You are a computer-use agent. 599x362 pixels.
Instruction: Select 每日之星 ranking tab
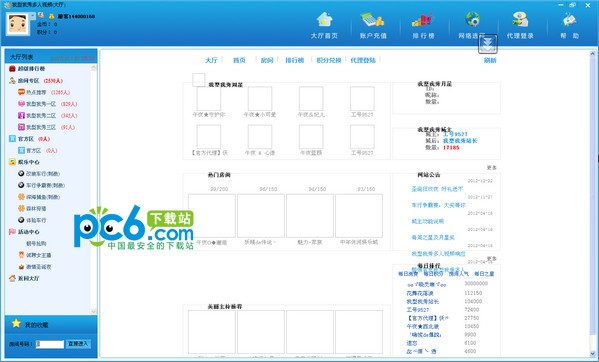[x=484, y=274]
